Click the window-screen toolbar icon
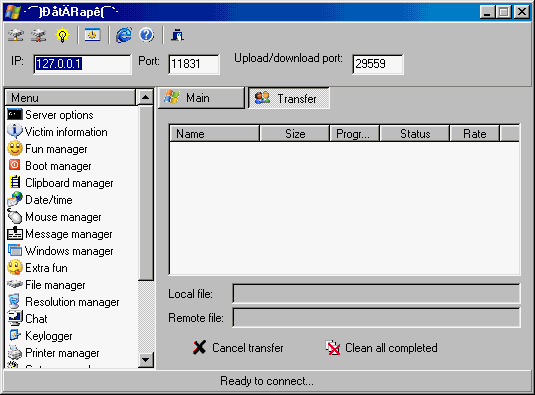This screenshot has width=535, height=395. click(92, 35)
